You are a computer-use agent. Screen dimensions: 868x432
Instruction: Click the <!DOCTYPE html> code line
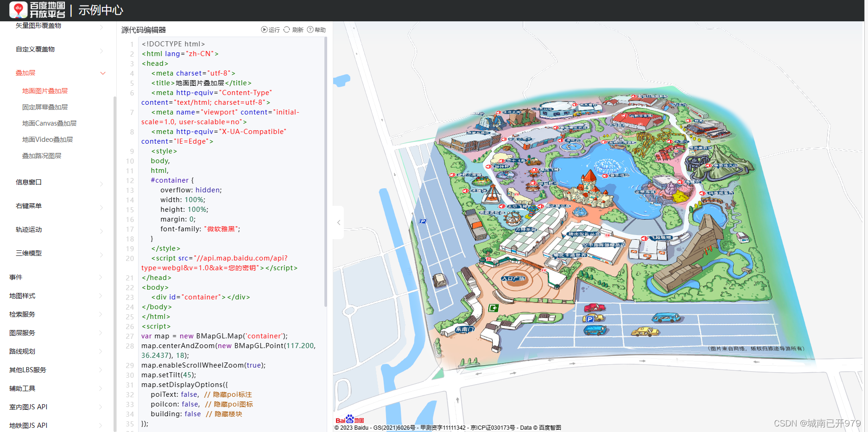pyautogui.click(x=173, y=44)
